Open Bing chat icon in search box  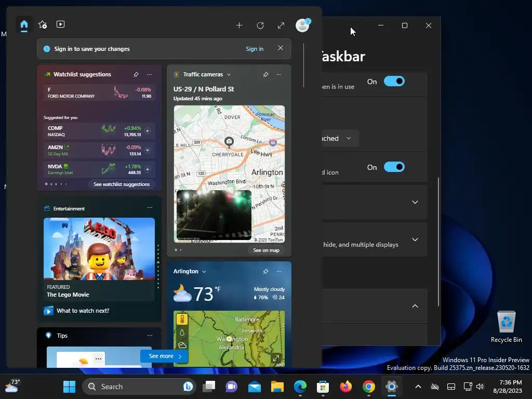pyautogui.click(x=188, y=387)
